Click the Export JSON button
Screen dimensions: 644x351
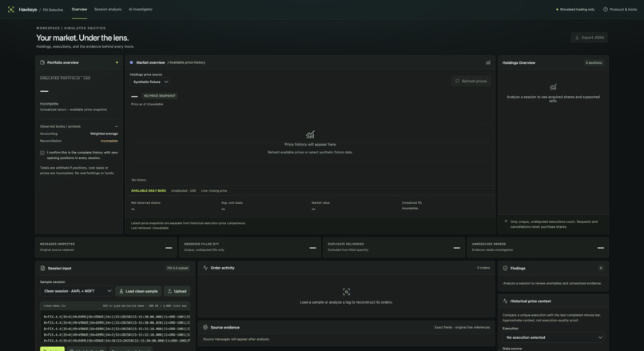590,38
